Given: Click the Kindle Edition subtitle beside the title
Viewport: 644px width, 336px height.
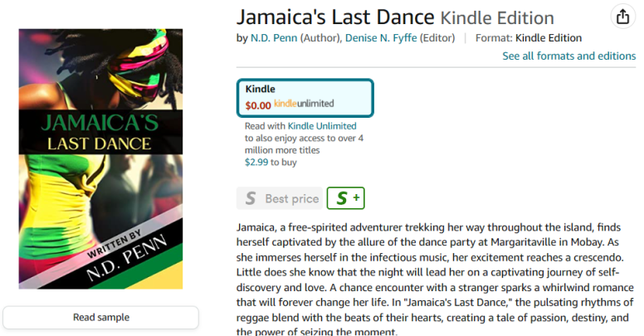Looking at the screenshot, I should [496, 18].
